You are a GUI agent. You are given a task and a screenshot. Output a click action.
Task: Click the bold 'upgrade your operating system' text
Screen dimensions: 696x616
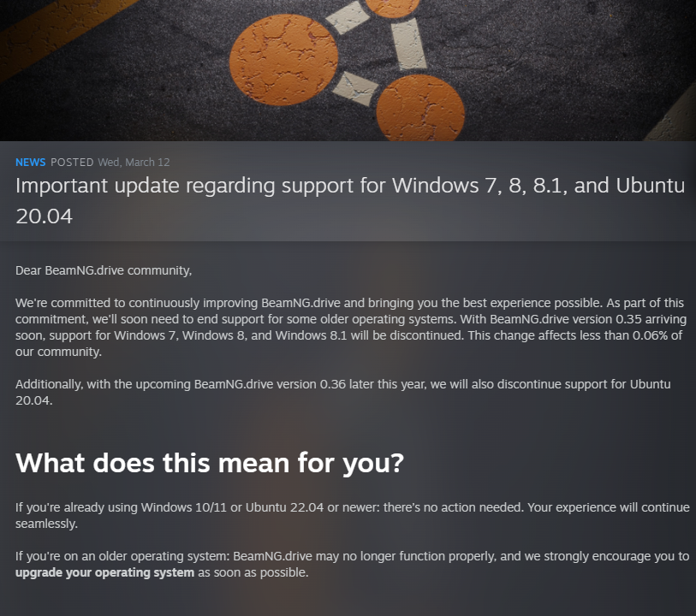point(104,572)
